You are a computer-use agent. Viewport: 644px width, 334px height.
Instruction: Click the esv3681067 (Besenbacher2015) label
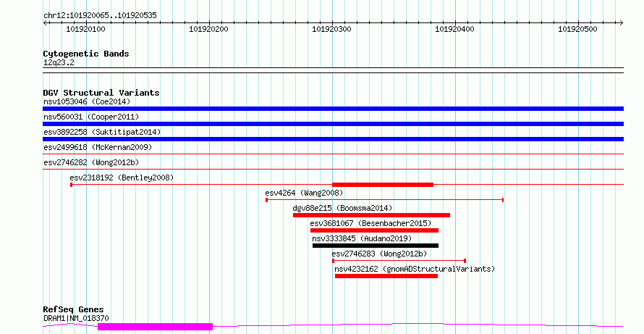tap(371, 223)
